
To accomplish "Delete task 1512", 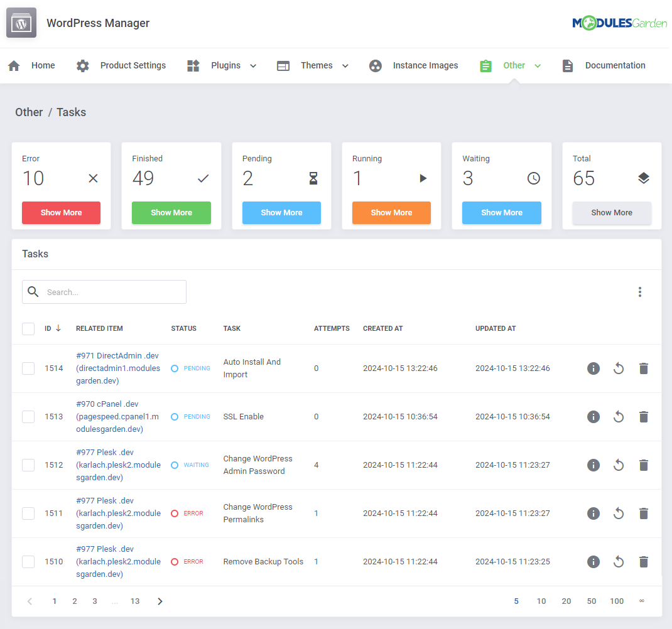I will pos(644,465).
